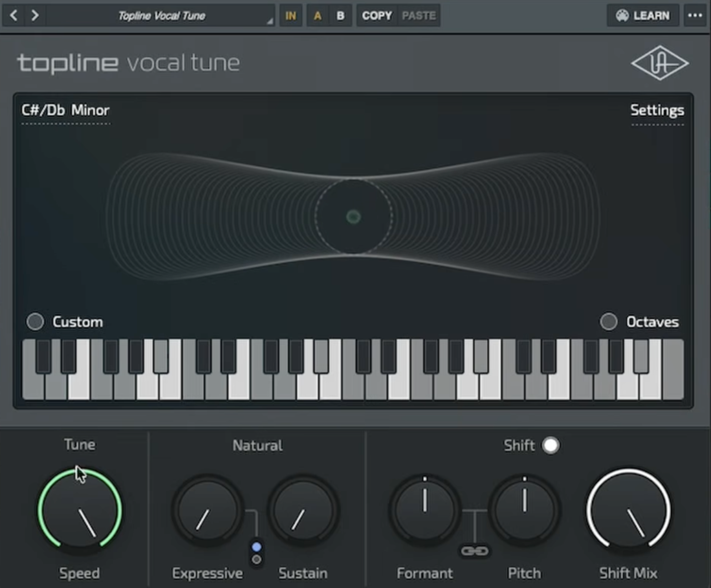Toggle the Formant-Pitch link chain icon

[475, 551]
